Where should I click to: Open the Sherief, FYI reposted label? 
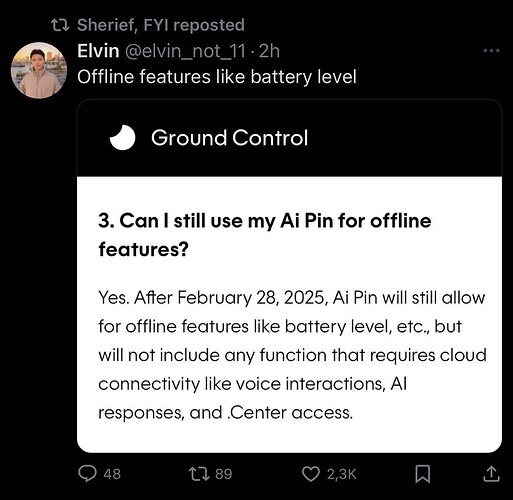pos(161,25)
